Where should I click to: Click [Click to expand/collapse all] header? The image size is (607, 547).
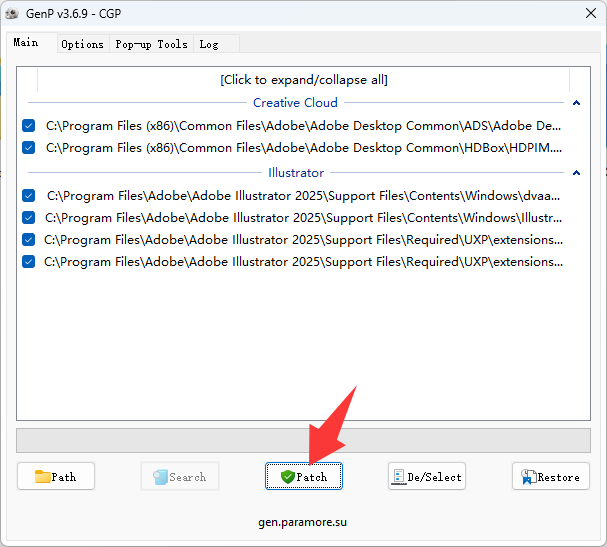[304, 80]
